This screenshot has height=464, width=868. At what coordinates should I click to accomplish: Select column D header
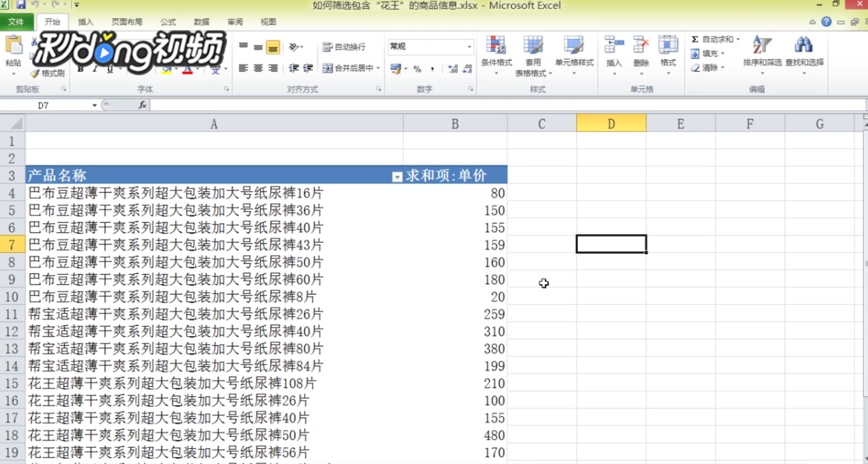point(611,124)
